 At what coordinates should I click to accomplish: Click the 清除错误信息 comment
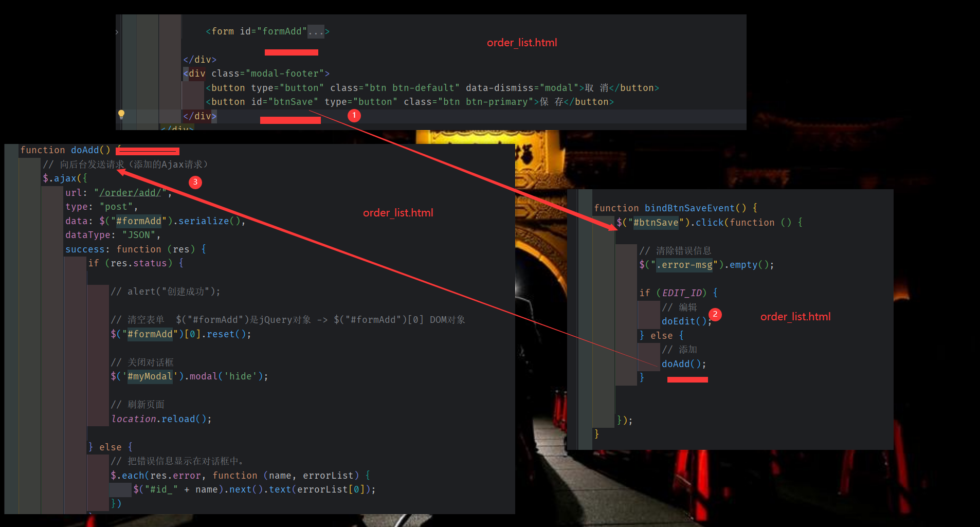[x=676, y=251]
